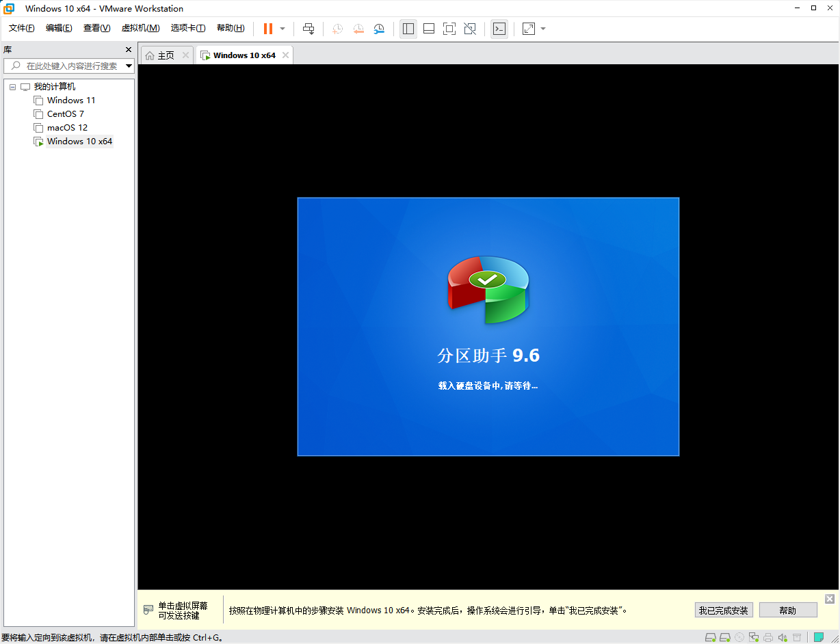Toggle the console view icon
This screenshot has height=644, width=840.
click(x=499, y=29)
